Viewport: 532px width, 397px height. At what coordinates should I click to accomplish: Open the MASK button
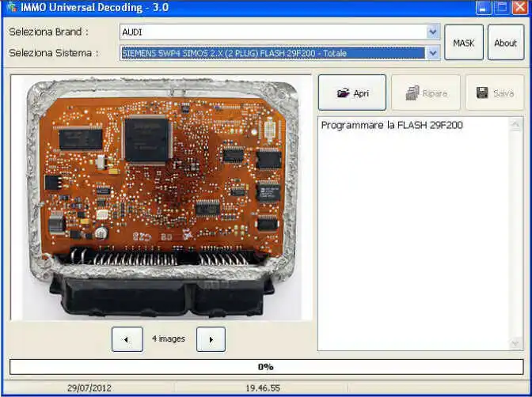coord(464,43)
